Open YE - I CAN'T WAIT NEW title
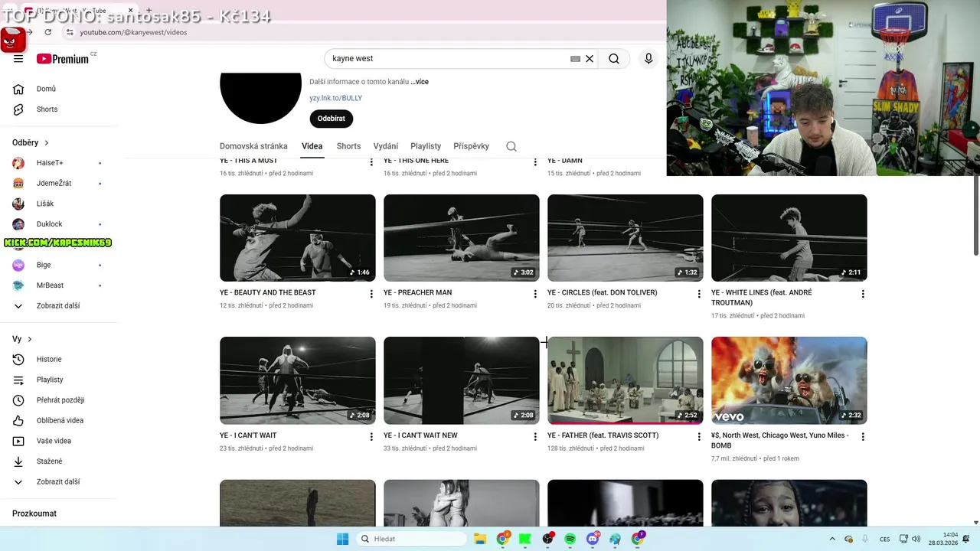This screenshot has height=551, width=980. tap(420, 435)
